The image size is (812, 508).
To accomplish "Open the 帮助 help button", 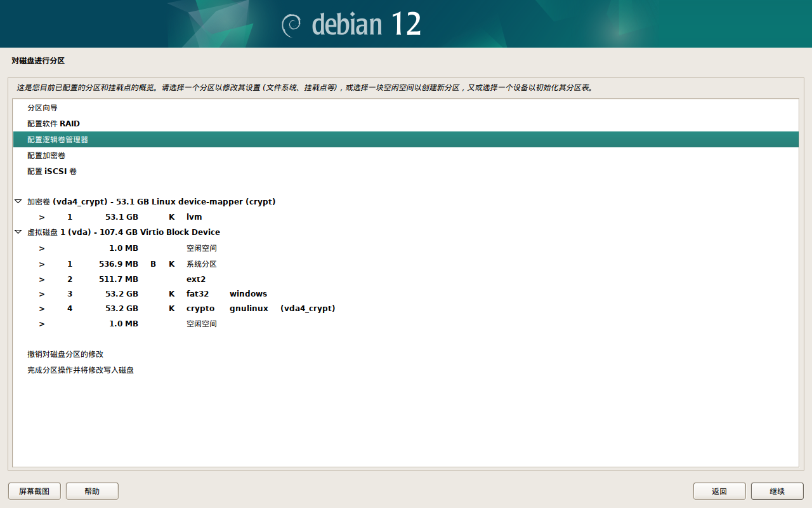I will 92,491.
